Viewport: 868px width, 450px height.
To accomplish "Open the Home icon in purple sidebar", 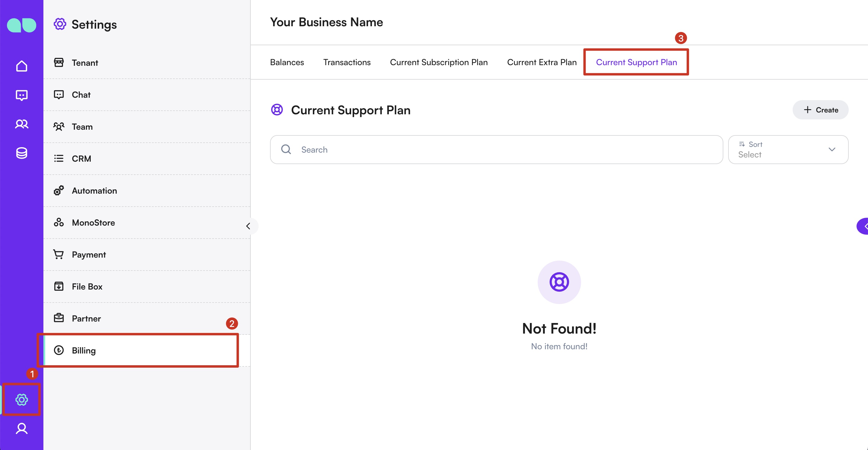I will tap(22, 66).
